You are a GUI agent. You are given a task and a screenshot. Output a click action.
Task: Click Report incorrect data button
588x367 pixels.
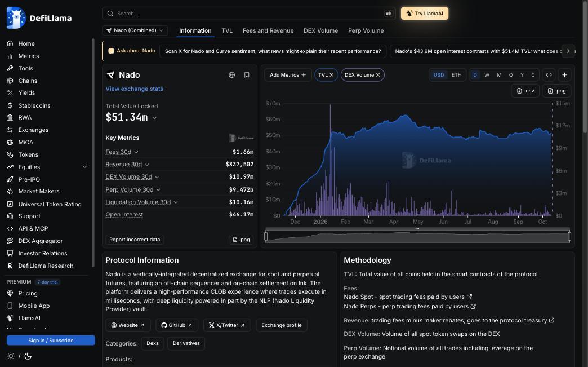(135, 240)
